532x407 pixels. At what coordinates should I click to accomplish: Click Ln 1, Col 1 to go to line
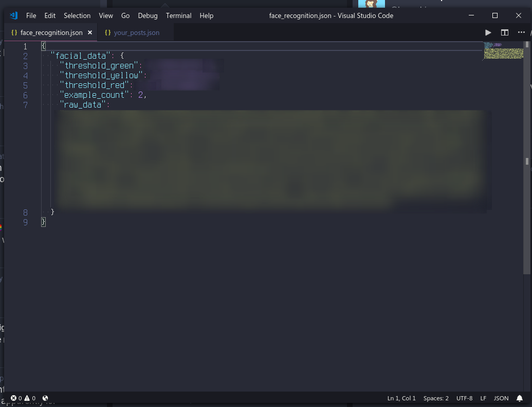tap(401, 398)
